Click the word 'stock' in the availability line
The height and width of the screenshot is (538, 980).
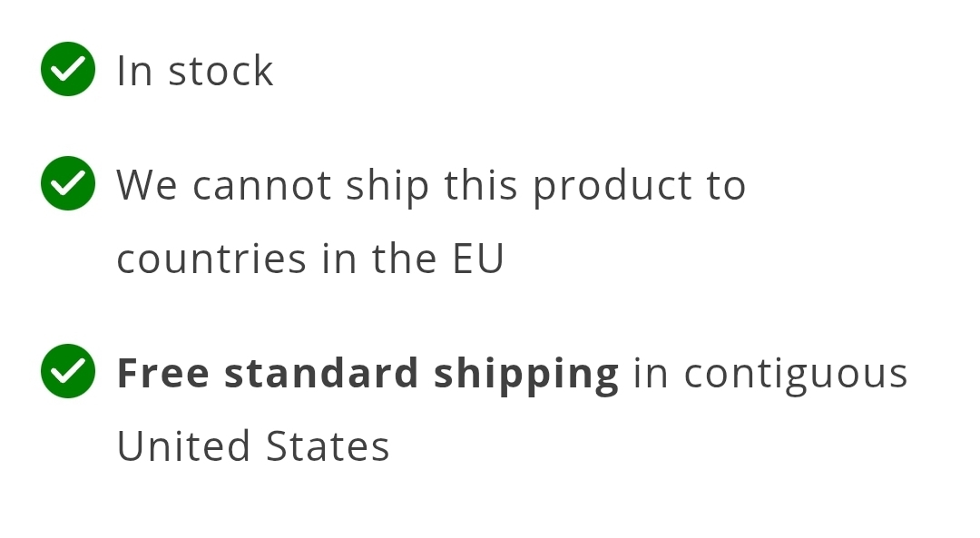coord(220,71)
